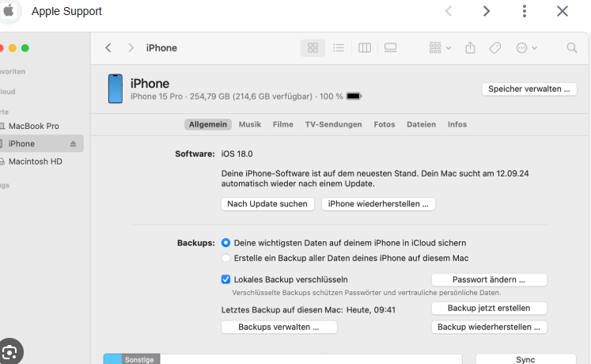Open the vertical three-dot menu
591x364 pixels.
point(524,11)
